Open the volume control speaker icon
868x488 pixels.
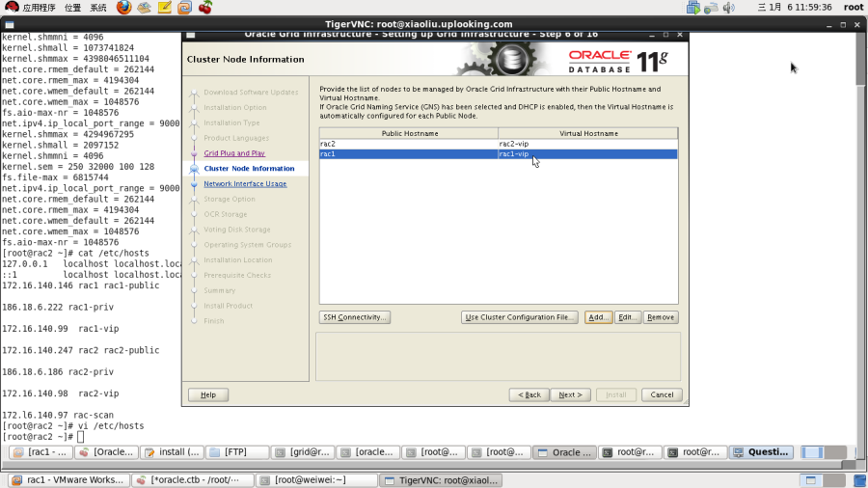point(728,7)
